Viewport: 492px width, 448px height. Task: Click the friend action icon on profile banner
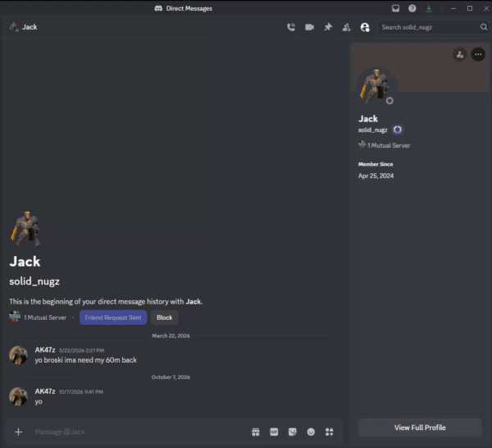click(460, 55)
